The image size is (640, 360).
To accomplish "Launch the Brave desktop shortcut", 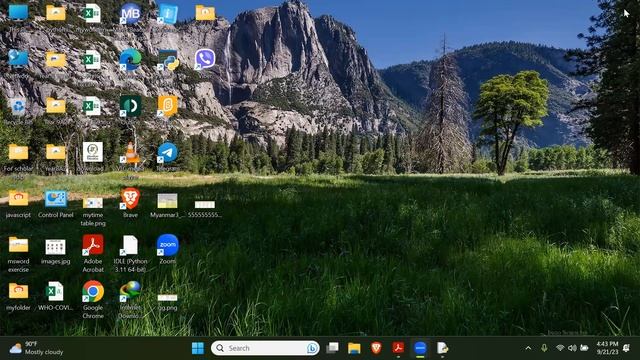I will [130, 199].
